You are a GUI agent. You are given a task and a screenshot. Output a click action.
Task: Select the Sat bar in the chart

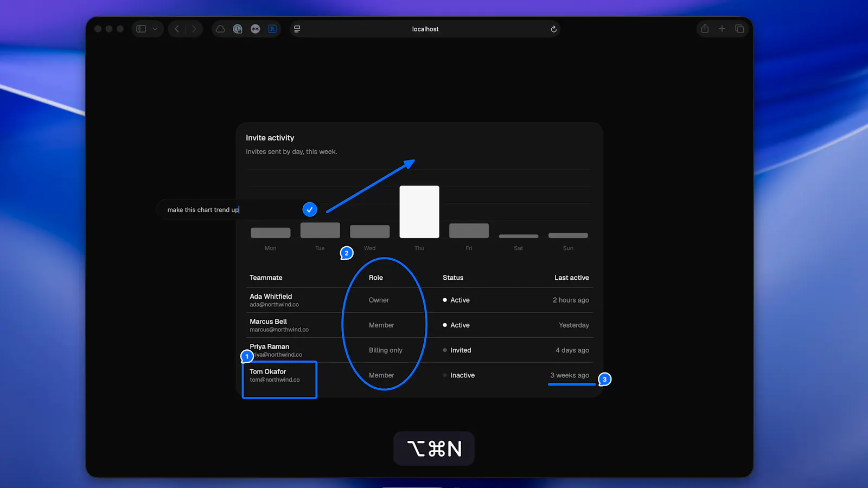(x=519, y=236)
